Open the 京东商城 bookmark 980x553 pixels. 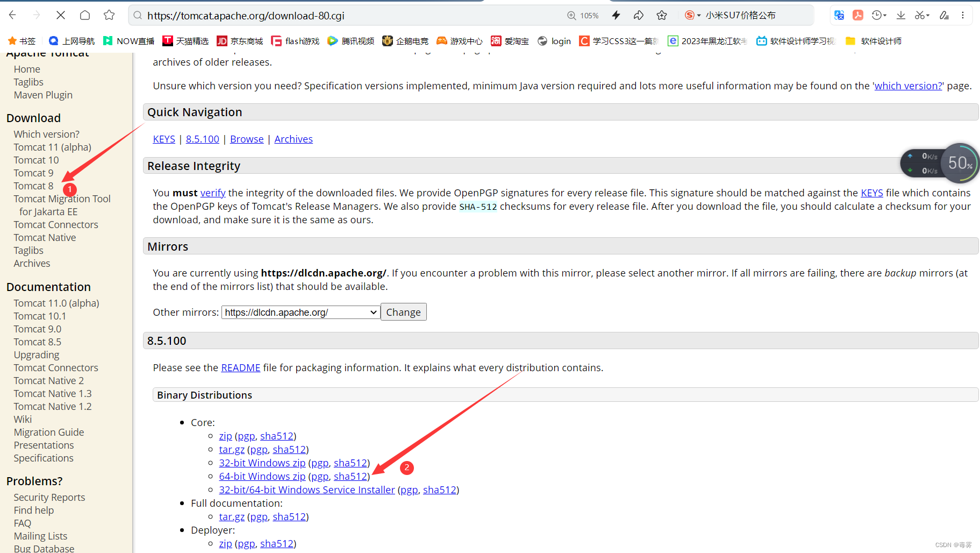click(x=240, y=41)
